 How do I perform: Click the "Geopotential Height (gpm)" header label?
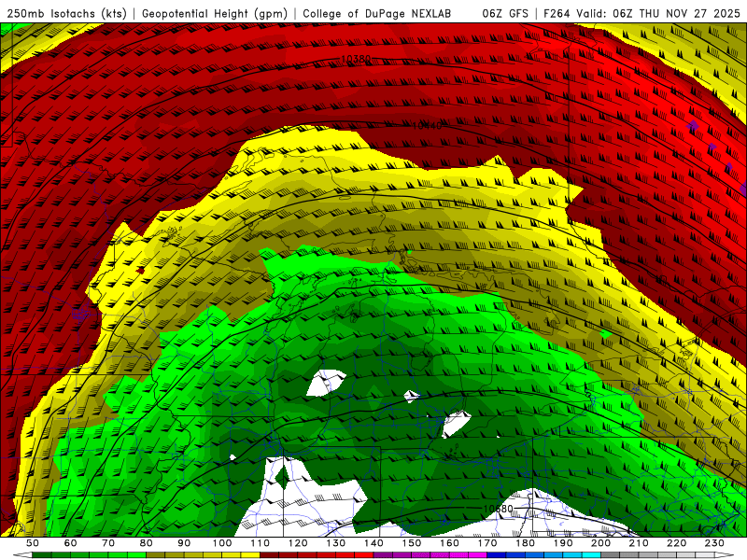coord(215,13)
